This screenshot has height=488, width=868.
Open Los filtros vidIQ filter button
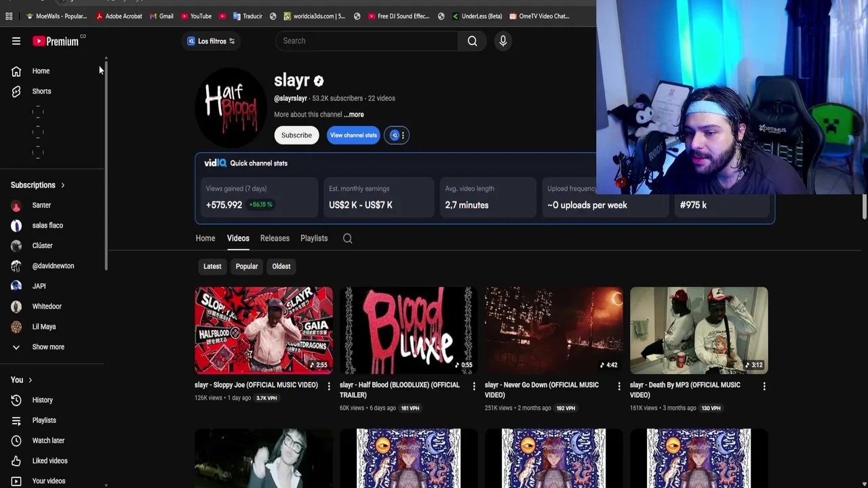(211, 41)
